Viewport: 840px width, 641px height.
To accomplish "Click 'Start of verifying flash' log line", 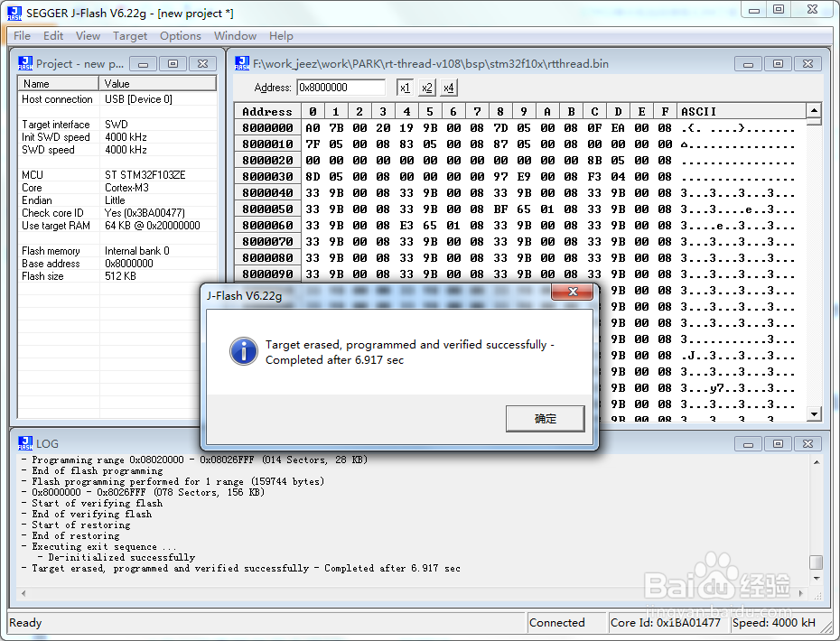I will [x=97, y=503].
